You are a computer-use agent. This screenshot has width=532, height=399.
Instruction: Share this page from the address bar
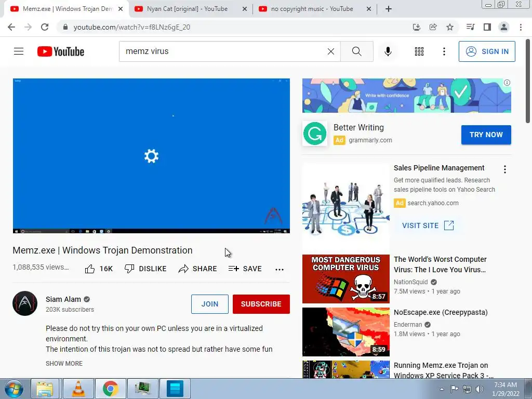pyautogui.click(x=433, y=27)
